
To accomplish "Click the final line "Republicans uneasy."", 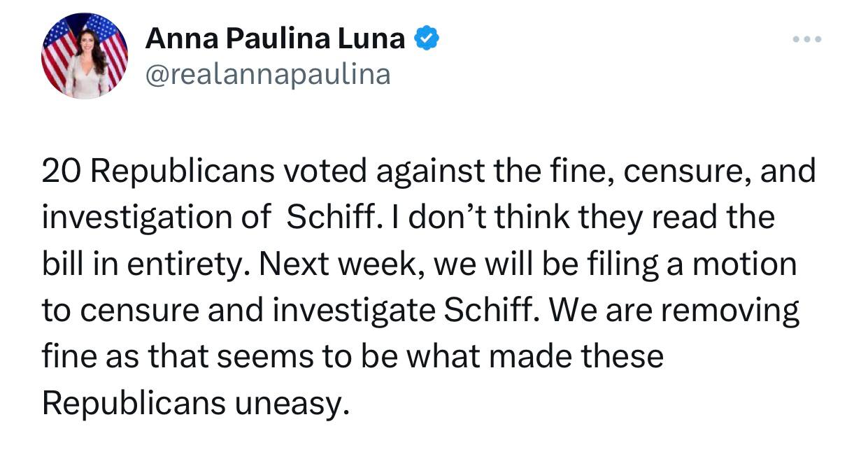I will [195, 404].
